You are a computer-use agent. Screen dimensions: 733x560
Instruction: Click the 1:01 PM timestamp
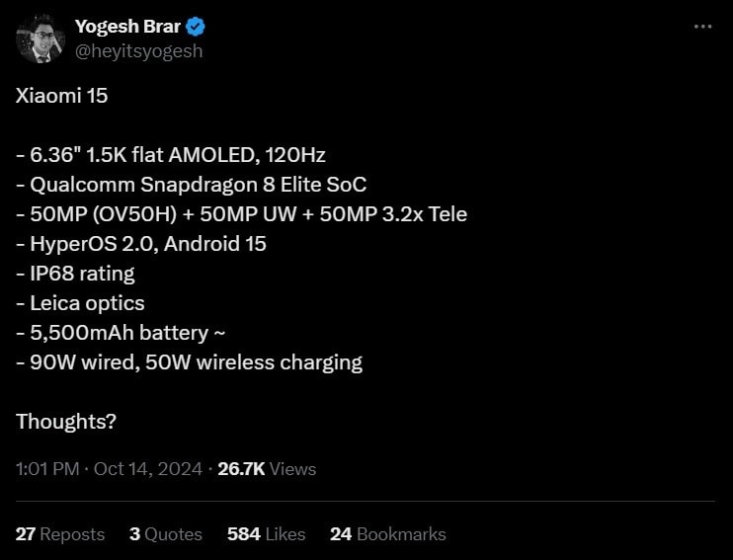[46, 469]
